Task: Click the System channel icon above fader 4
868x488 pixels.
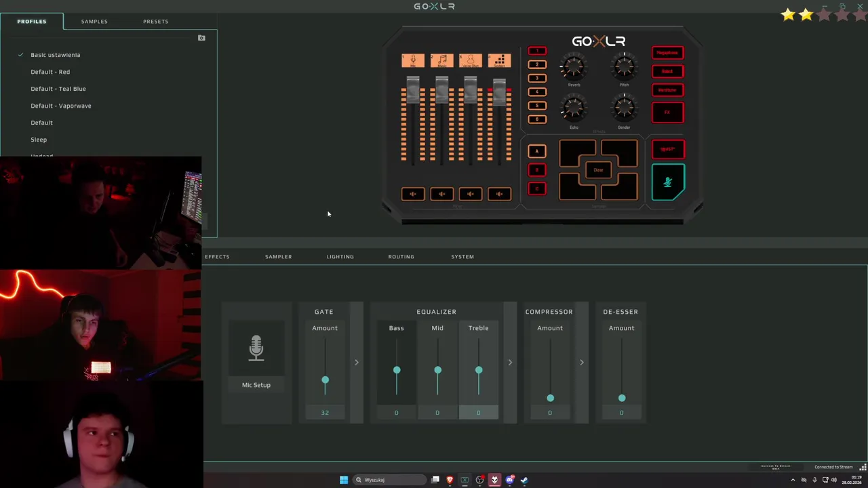Action: [499, 60]
